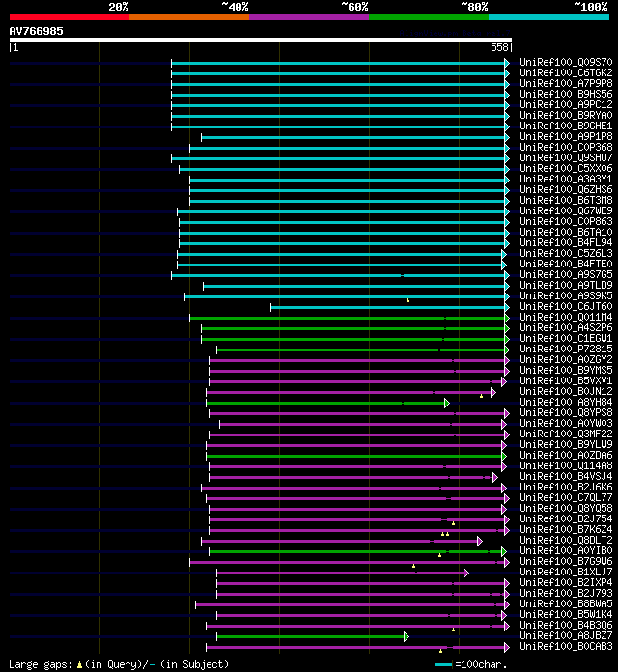The width and height of the screenshot is (618, 672).
Task: Click the arrowhead ending the B4VSJ4 alignment
Action: pyautogui.click(x=495, y=477)
